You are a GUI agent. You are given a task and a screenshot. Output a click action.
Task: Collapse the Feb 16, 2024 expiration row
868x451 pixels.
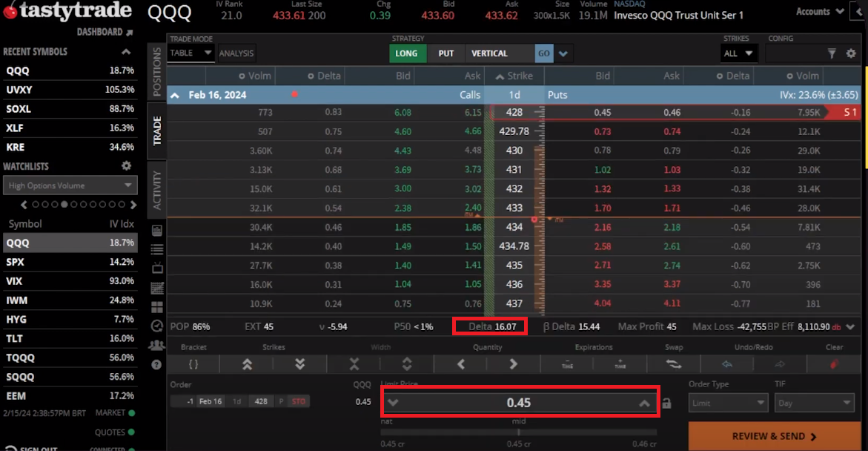pyautogui.click(x=175, y=95)
